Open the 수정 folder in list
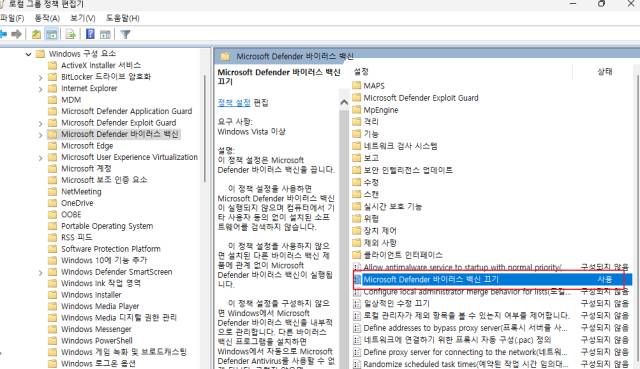Image resolution: width=640 pixels, height=369 pixels. [371, 182]
